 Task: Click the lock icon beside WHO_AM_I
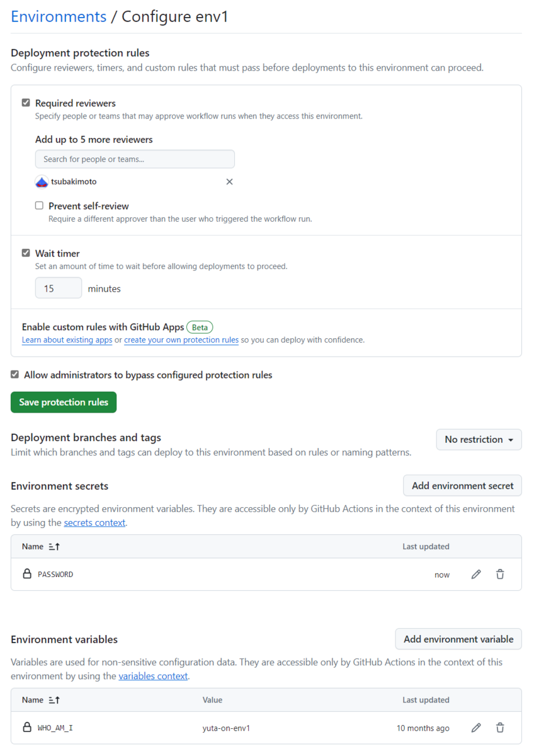point(26,727)
